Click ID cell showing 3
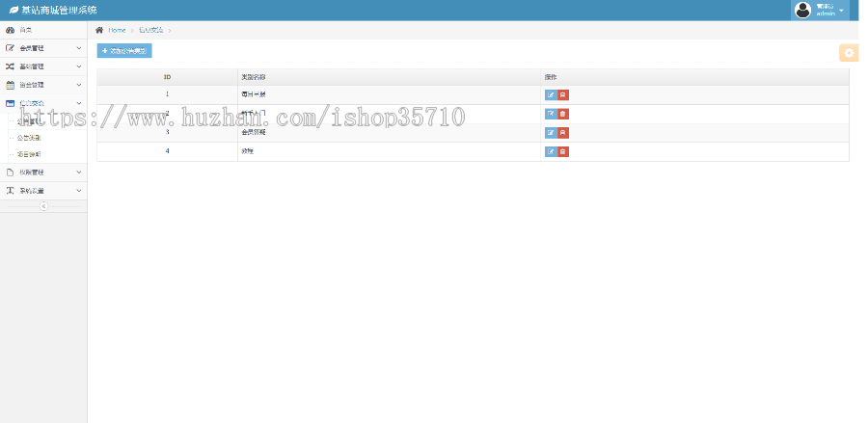The height and width of the screenshot is (423, 868). pyautogui.click(x=167, y=132)
